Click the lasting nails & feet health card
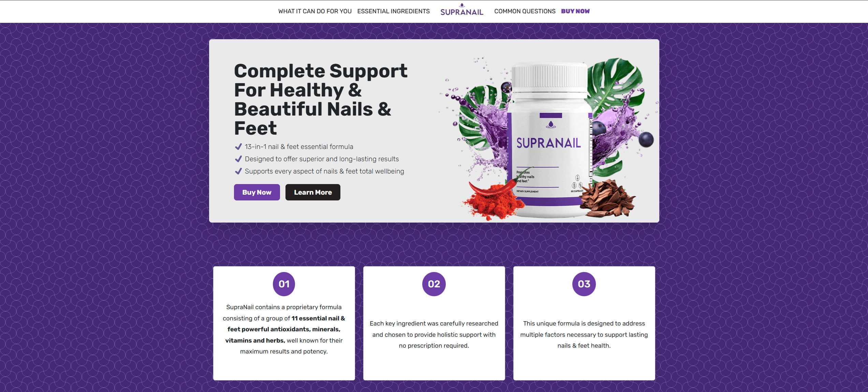This screenshot has height=392, width=868. (584, 334)
